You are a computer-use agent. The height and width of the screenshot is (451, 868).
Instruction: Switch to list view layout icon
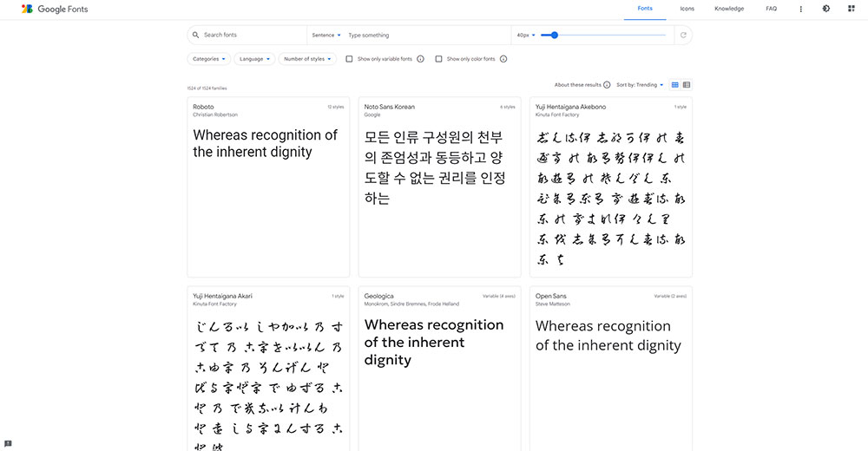click(687, 85)
